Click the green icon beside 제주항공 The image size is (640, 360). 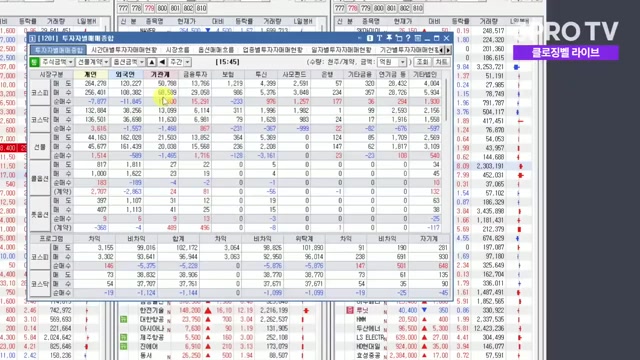pyautogui.click(x=124, y=337)
